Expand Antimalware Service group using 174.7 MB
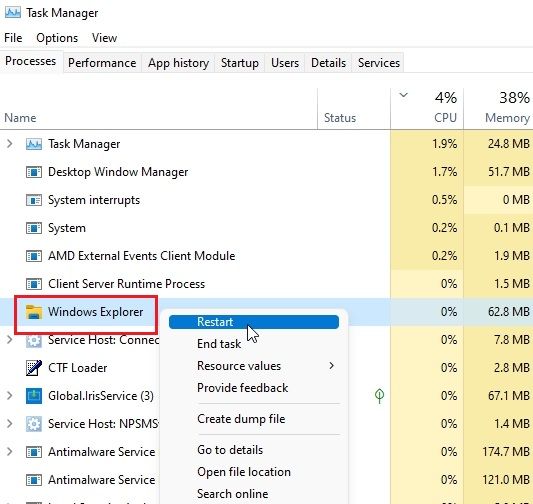 click(x=10, y=452)
